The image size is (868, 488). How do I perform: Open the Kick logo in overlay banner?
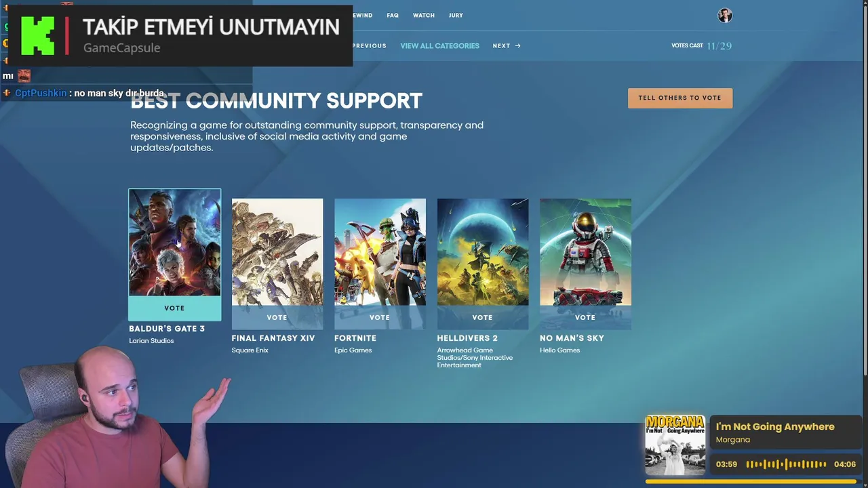(x=37, y=35)
